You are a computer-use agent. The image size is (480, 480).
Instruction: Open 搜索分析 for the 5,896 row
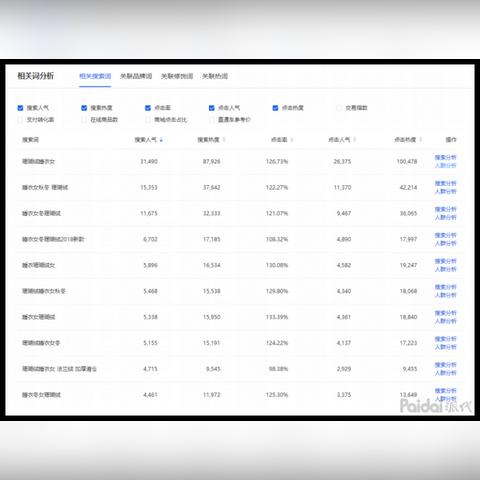[445, 261]
